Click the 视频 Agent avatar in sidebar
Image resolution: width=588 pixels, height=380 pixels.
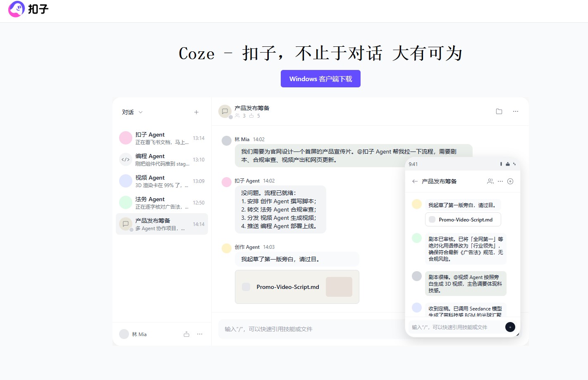(126, 181)
